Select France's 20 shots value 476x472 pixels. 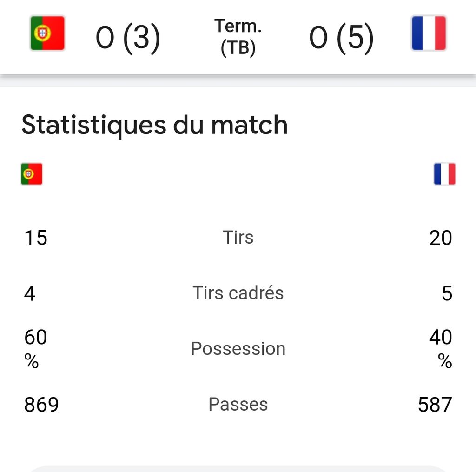[x=441, y=238]
